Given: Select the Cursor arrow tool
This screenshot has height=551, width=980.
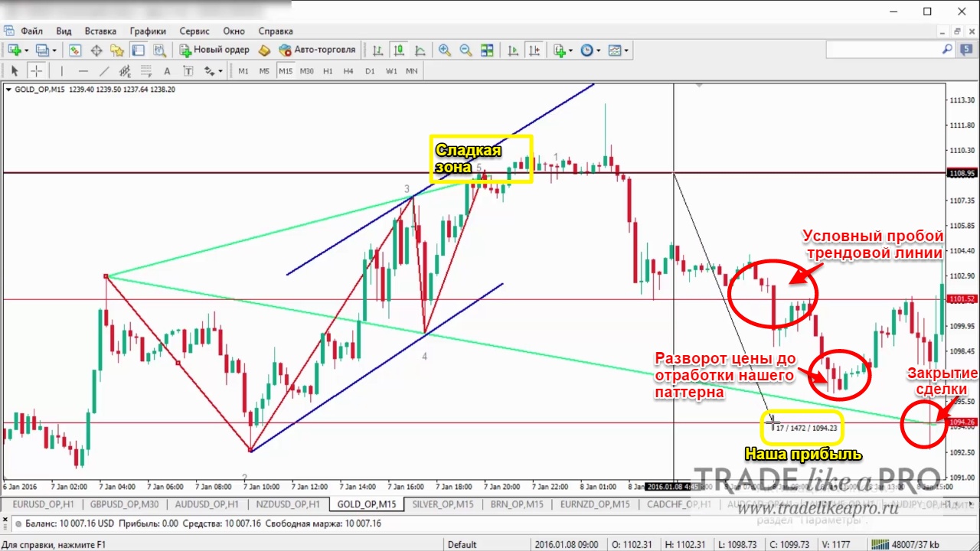Looking at the screenshot, I should 14,70.
